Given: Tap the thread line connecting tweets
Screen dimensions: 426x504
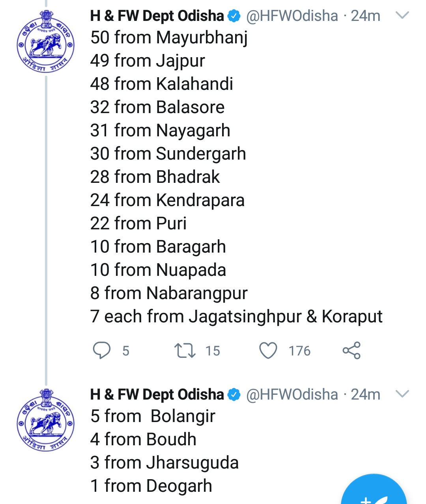Looking at the screenshot, I should pyautogui.click(x=46, y=229).
